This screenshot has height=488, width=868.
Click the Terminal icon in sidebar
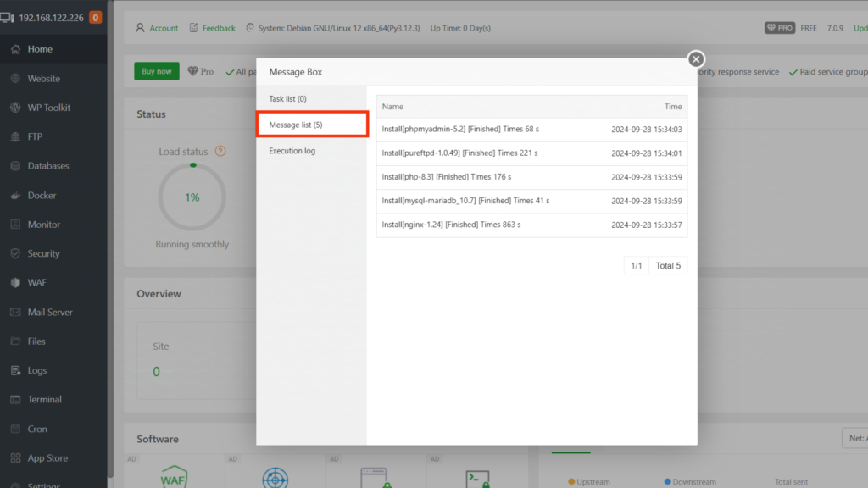point(15,400)
